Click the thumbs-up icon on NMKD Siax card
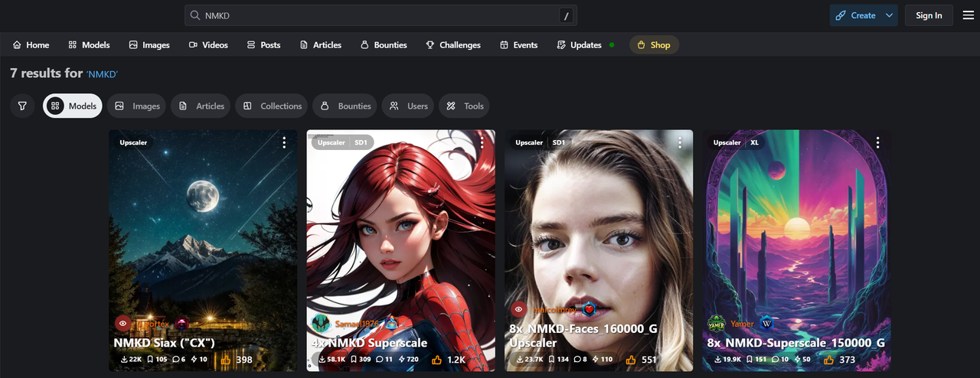The height and width of the screenshot is (378, 980). pos(226,360)
